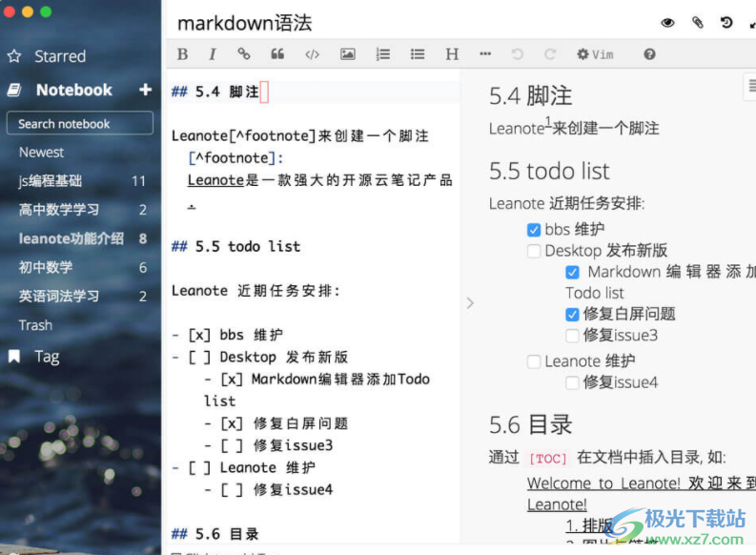Click the - [x] bbs 维护 editor line
Screen dimensions: 756x555
pyautogui.click(x=228, y=335)
